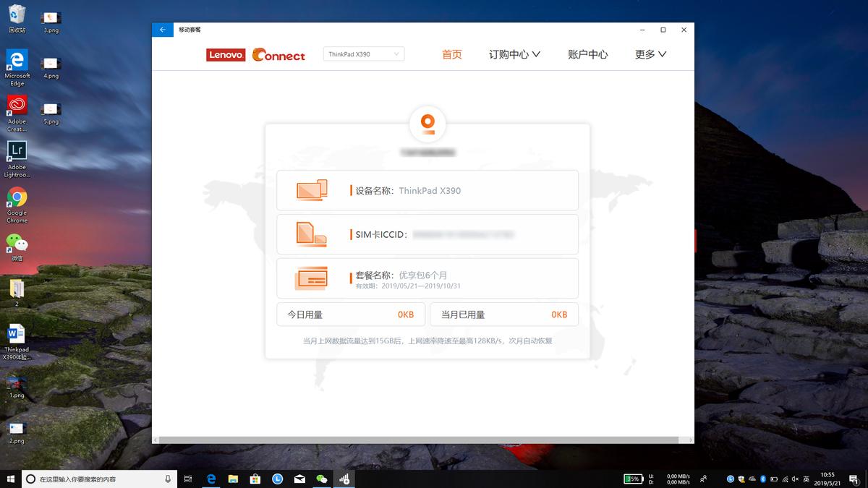
Task: Click the Lenovo logo in the header
Action: [226, 54]
